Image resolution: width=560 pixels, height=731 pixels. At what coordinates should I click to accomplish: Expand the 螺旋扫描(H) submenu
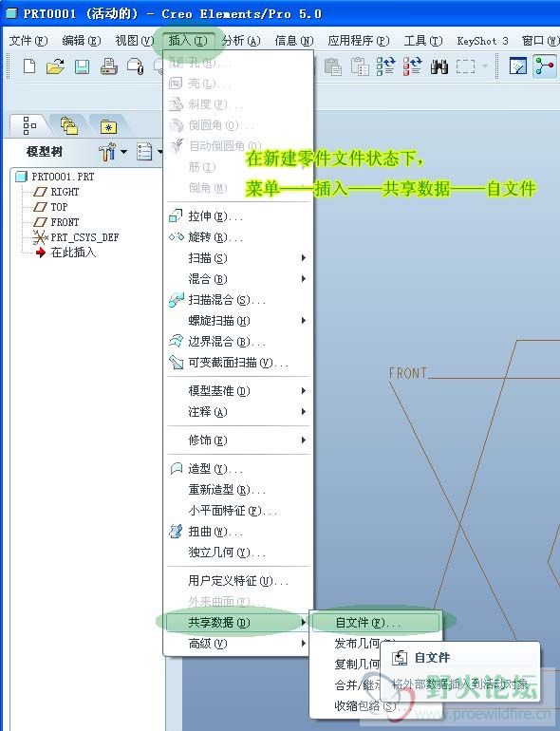click(238, 321)
